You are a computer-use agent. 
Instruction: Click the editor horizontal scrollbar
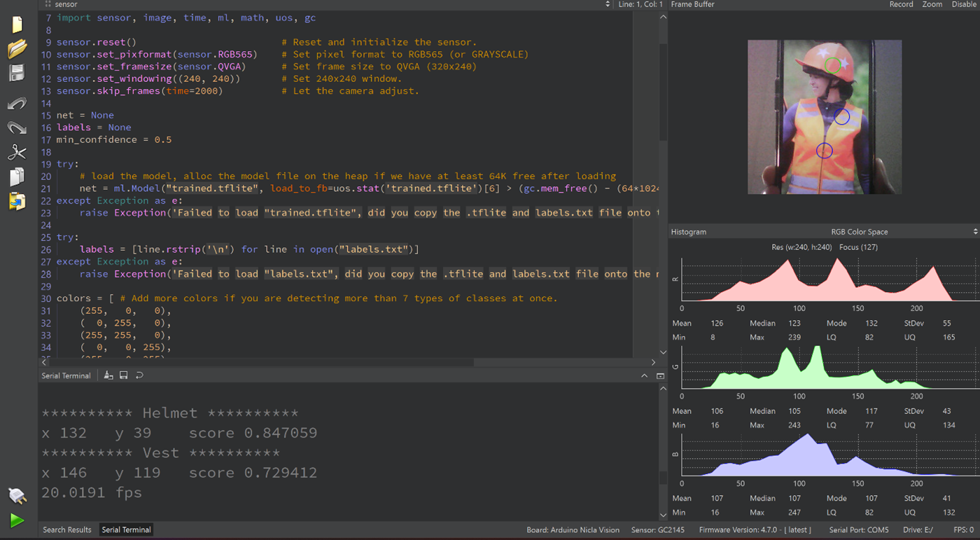pyautogui.click(x=280, y=362)
